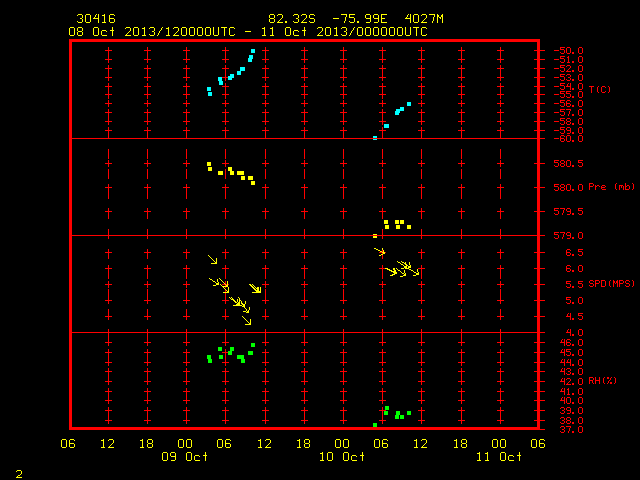640x480 pixels.
Task: Select the SPD(MPS) wind speed label
Action: [611, 283]
